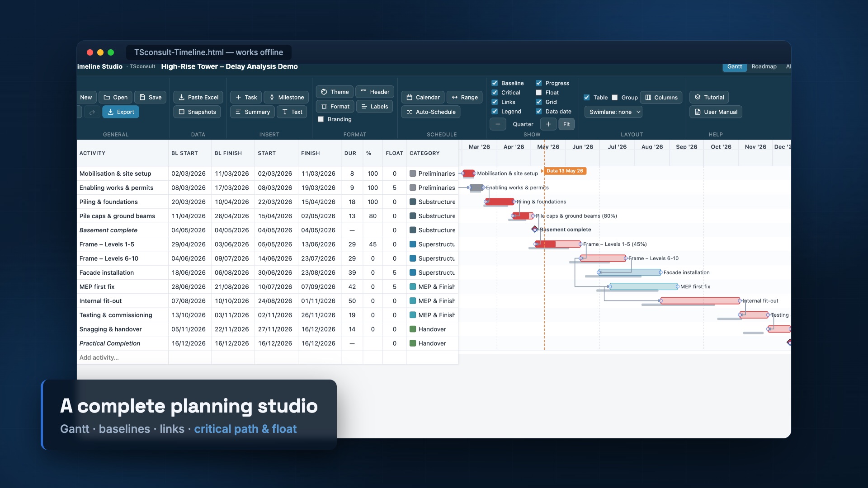Viewport: 868px width, 488px height.
Task: Enable the Branding checkbox
Action: 321,119
